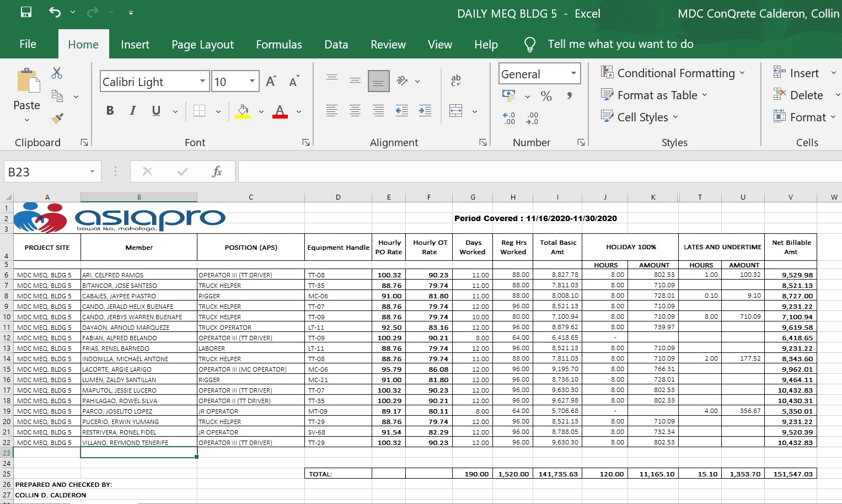Apply Percent Style format
Screen dimensions: 842x504
[546, 96]
